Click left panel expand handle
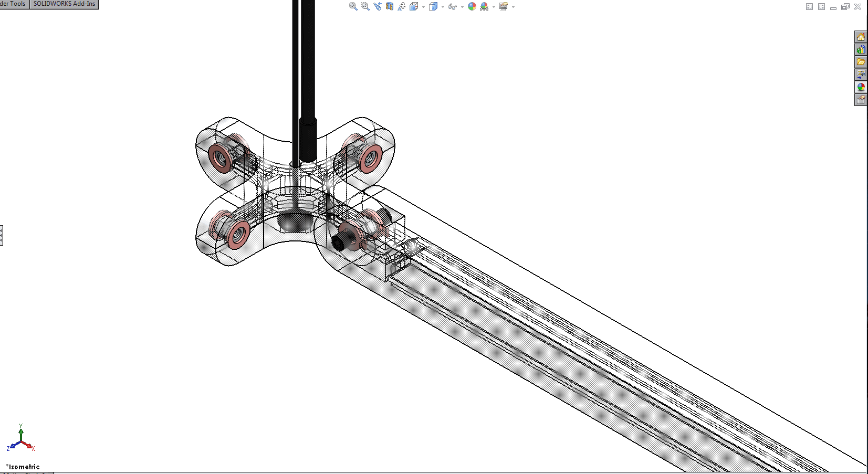 coord(2,235)
